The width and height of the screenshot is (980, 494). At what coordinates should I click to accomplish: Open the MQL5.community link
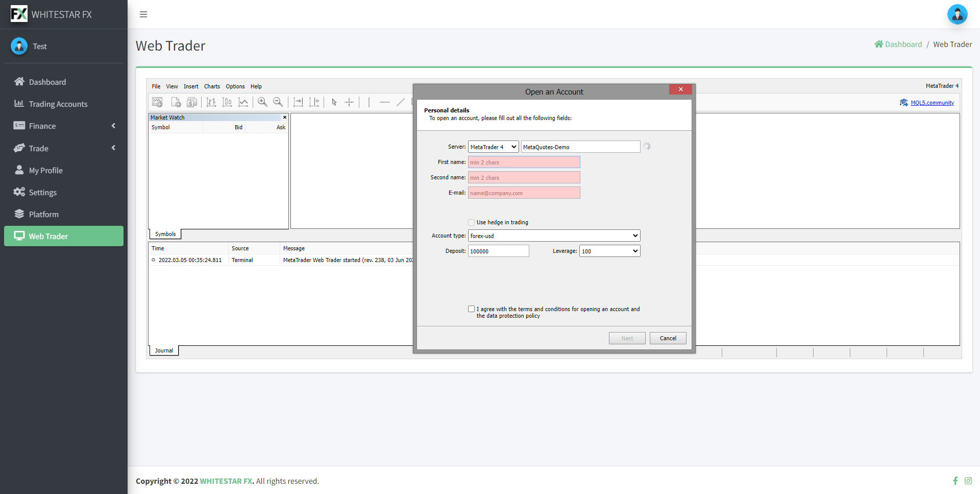[x=932, y=103]
